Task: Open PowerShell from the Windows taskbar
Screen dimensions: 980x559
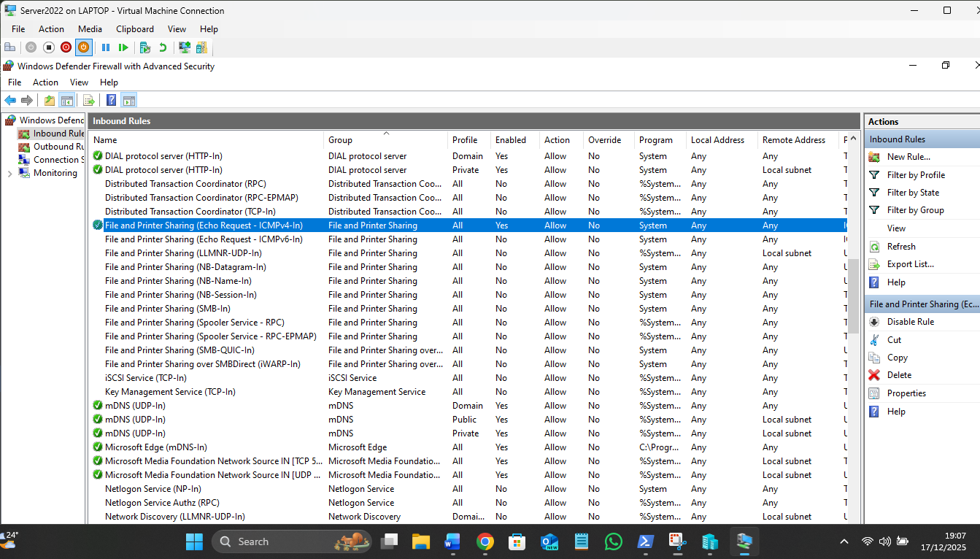Action: (646, 541)
